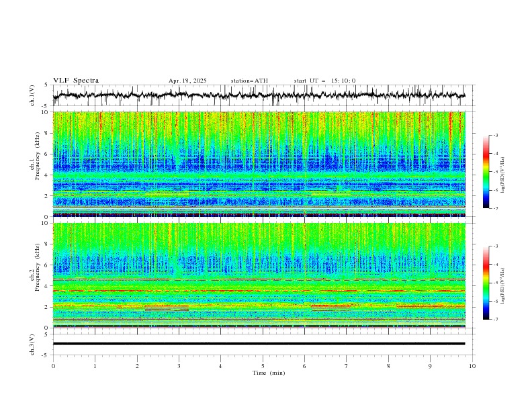532x411 pixels.
Task: Click the "3" tick label on time axis
Action: [x=179, y=366]
